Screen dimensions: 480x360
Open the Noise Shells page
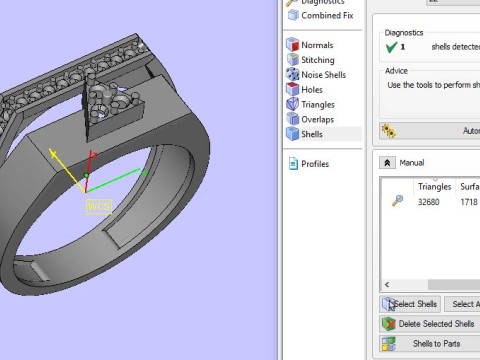[323, 75]
